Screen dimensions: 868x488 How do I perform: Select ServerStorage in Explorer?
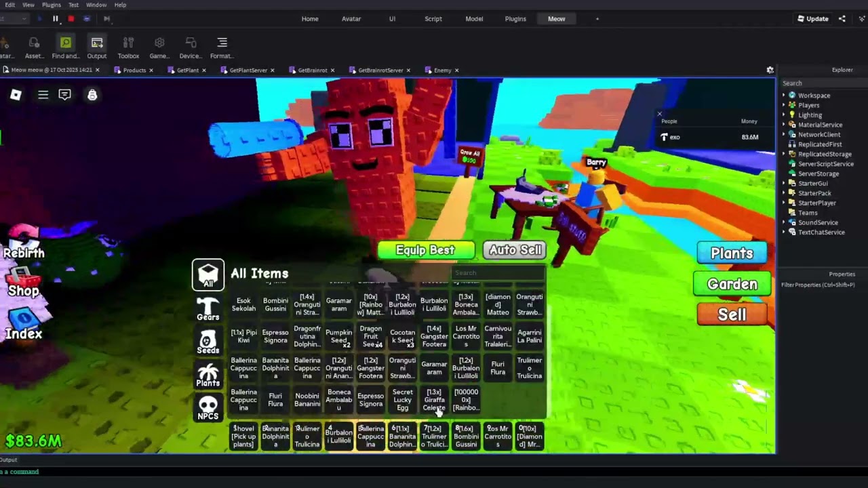tap(818, 174)
